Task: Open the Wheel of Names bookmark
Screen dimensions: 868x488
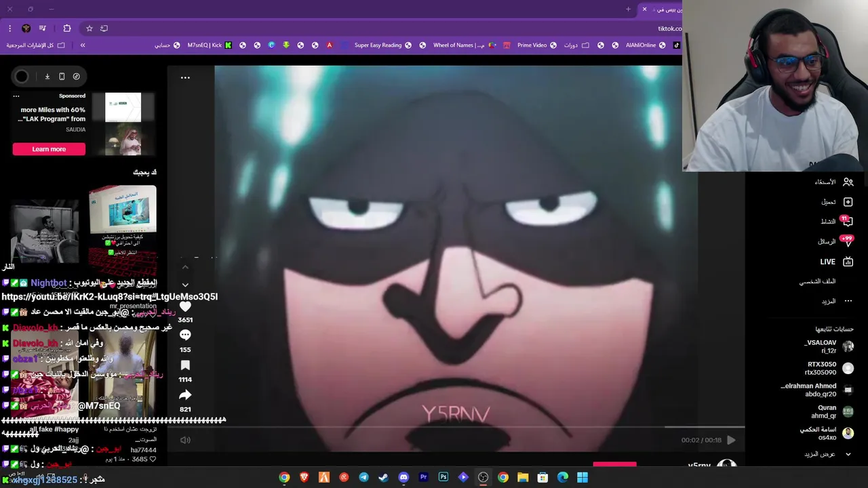Action: coord(464,45)
